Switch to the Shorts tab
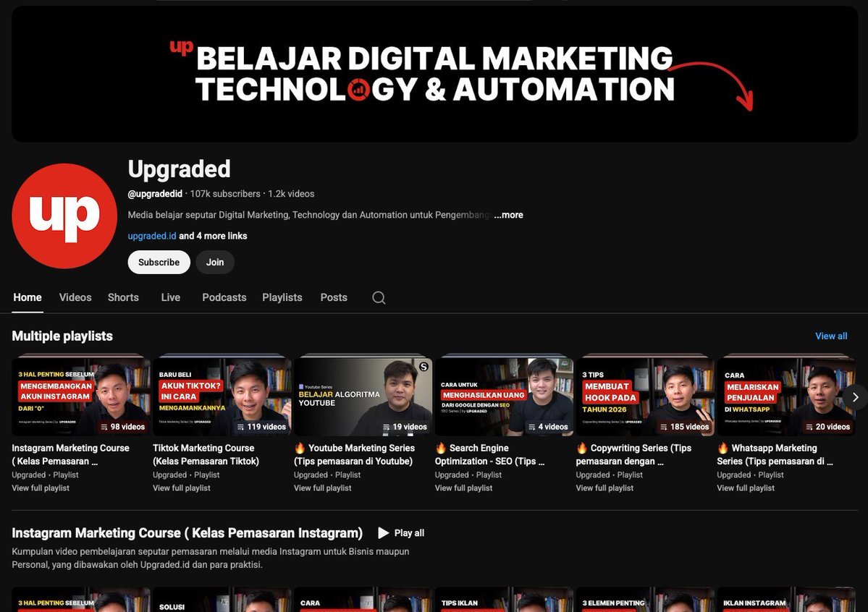 coord(124,297)
